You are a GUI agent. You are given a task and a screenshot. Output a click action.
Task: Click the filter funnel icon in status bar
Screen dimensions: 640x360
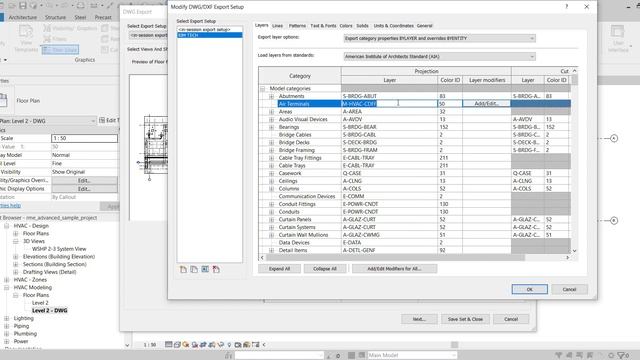click(x=622, y=356)
